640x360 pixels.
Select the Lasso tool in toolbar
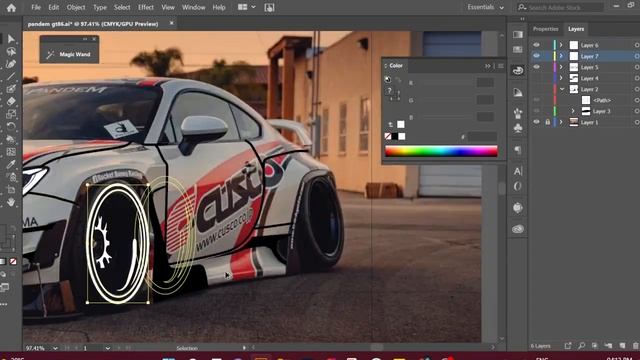click(x=11, y=51)
